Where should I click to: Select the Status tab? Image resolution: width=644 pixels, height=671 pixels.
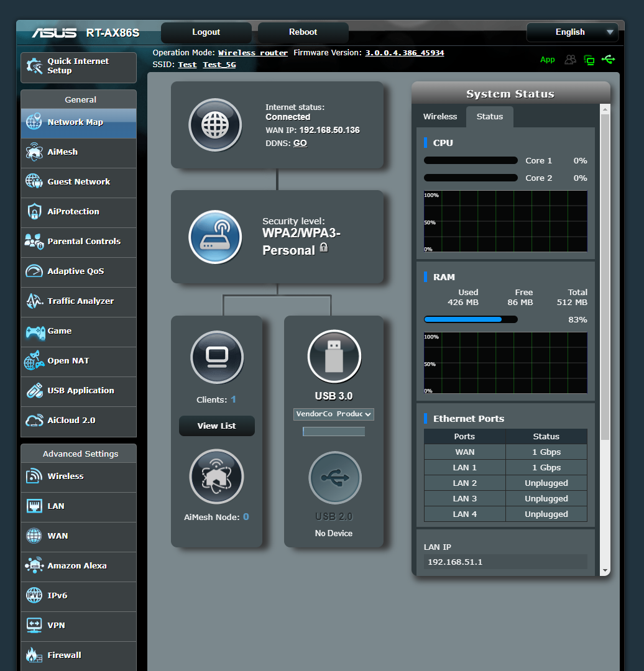pyautogui.click(x=489, y=116)
